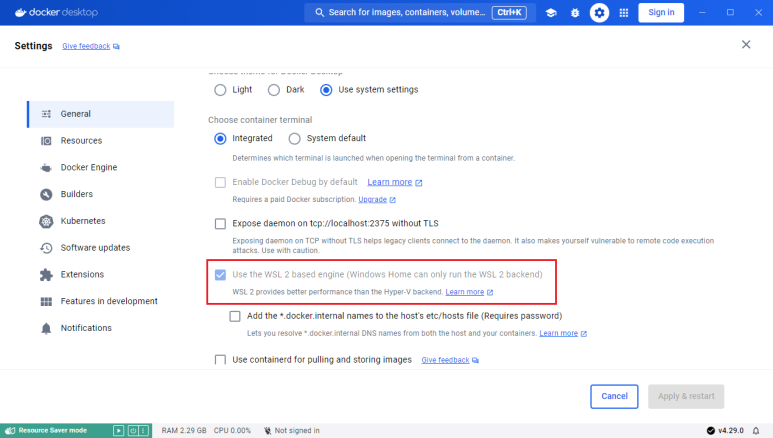Open the apps grid icon in header
Image resolution: width=773 pixels, height=438 pixels.
click(624, 13)
